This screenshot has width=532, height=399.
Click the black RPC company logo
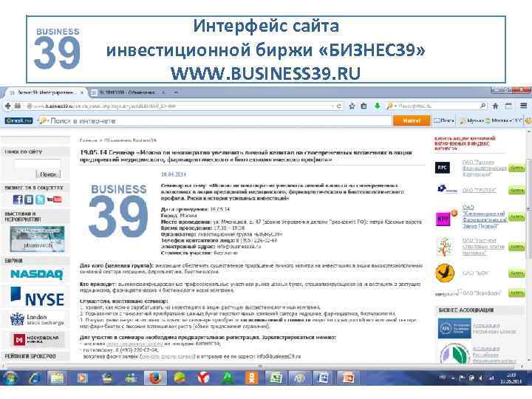point(442,168)
